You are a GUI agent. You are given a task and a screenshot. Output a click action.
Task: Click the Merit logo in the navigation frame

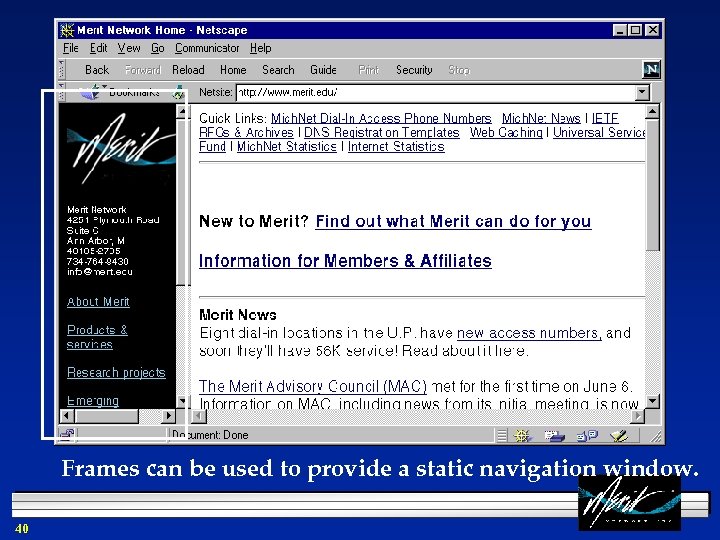(121, 148)
